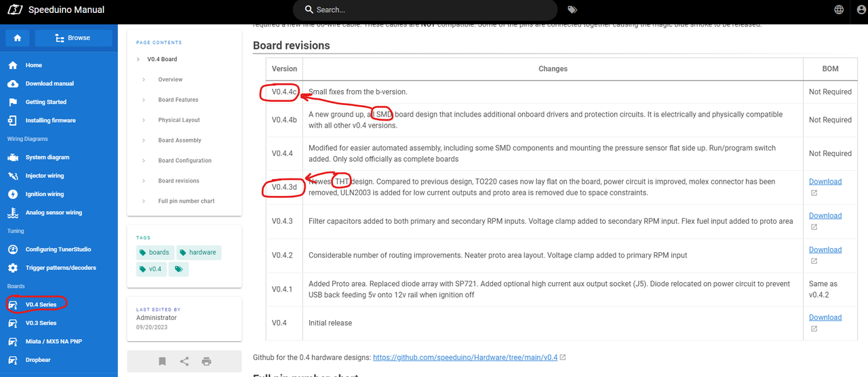Screen dimensions: 868x377
Task: Click the Board revisions heading
Action: (x=292, y=45)
